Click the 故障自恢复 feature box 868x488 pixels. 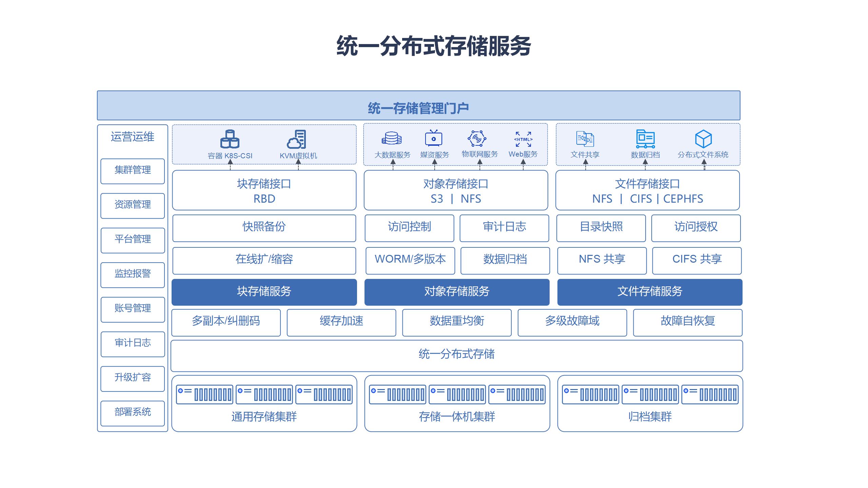click(688, 322)
